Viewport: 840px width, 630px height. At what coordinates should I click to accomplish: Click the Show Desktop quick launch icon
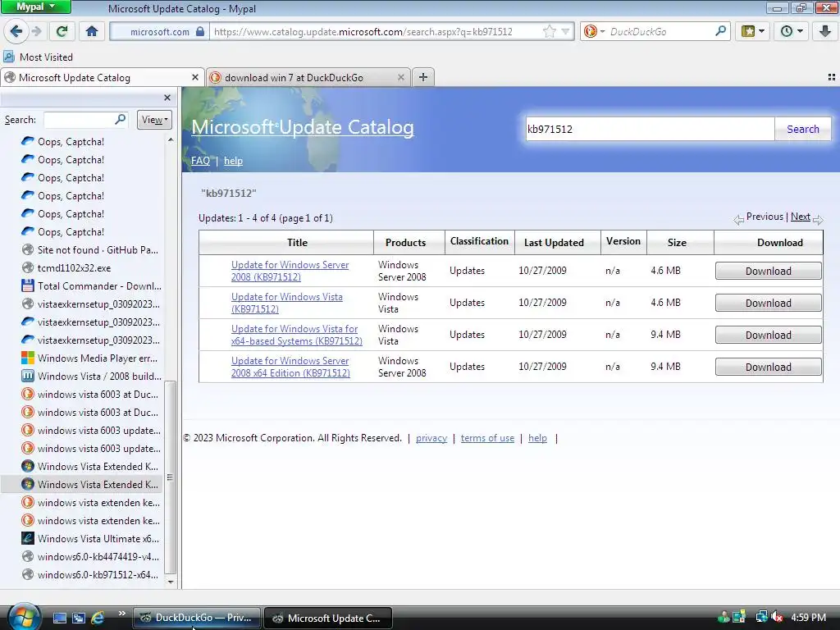(x=59, y=618)
